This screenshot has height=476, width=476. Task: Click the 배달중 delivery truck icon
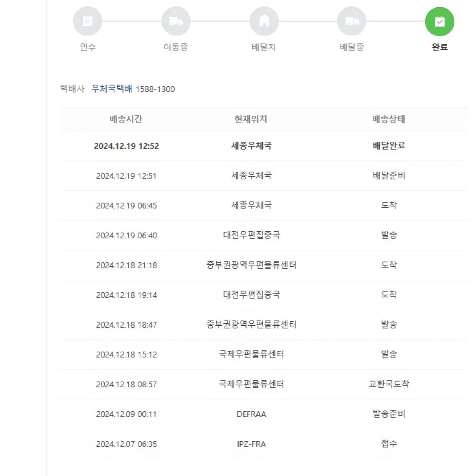click(x=351, y=21)
